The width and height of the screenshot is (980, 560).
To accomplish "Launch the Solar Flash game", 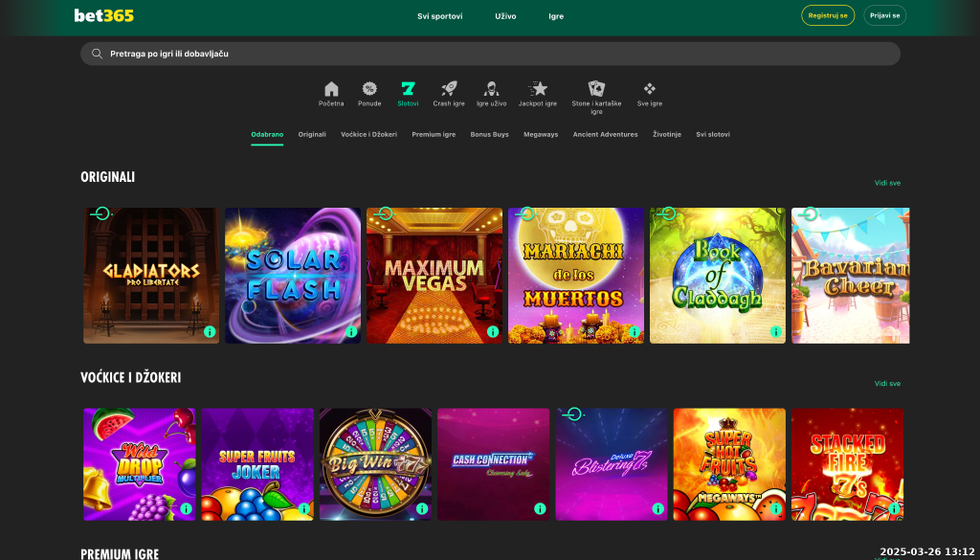I will click(x=293, y=276).
